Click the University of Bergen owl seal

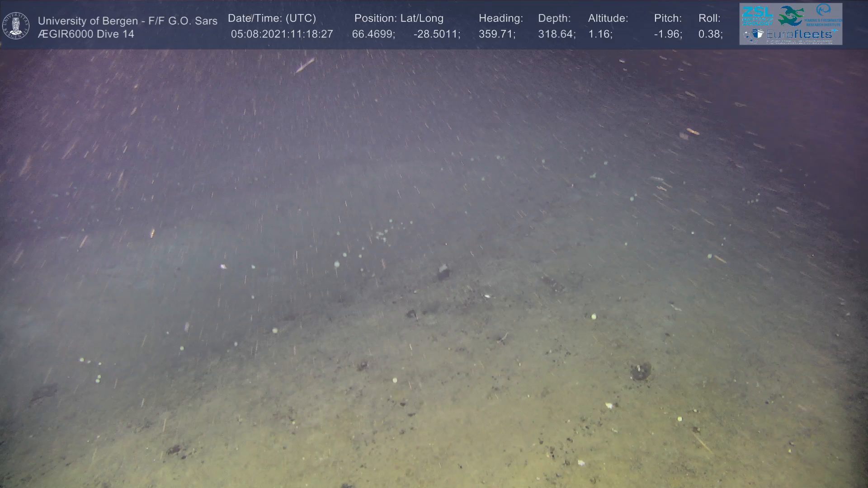tap(16, 25)
